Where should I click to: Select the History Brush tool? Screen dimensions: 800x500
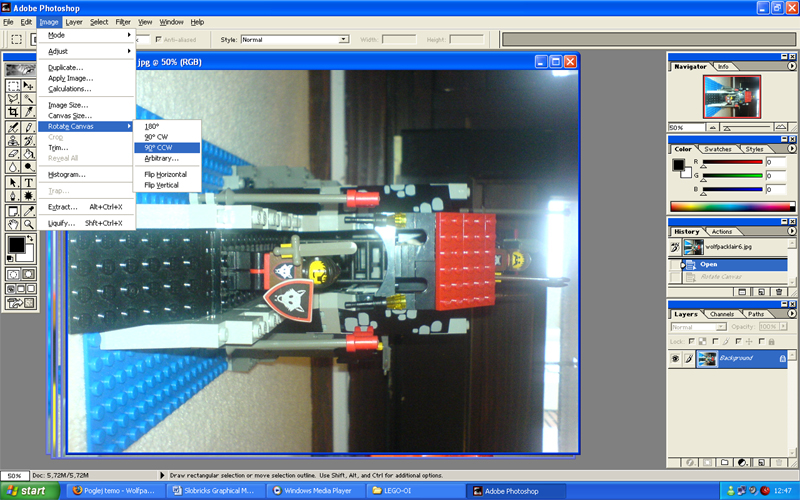coord(29,140)
